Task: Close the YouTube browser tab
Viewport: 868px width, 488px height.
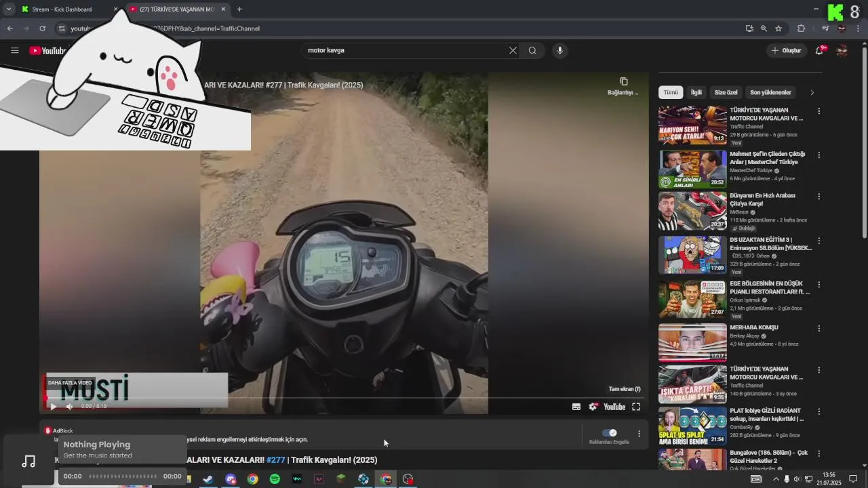Action: 223,9
